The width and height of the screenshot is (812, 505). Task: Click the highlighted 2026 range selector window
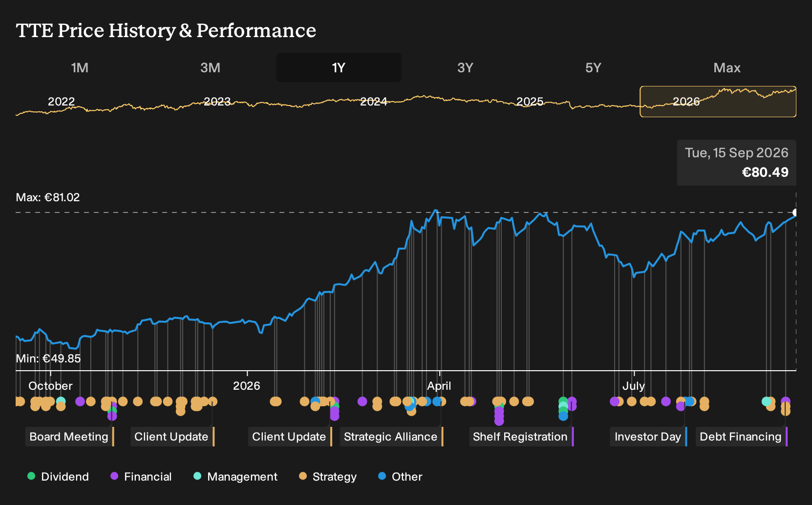(x=718, y=102)
